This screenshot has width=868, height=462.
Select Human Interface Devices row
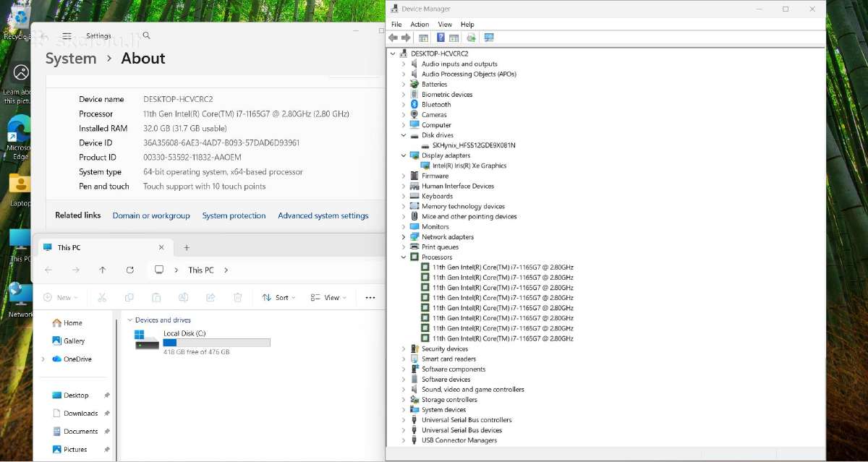click(458, 186)
